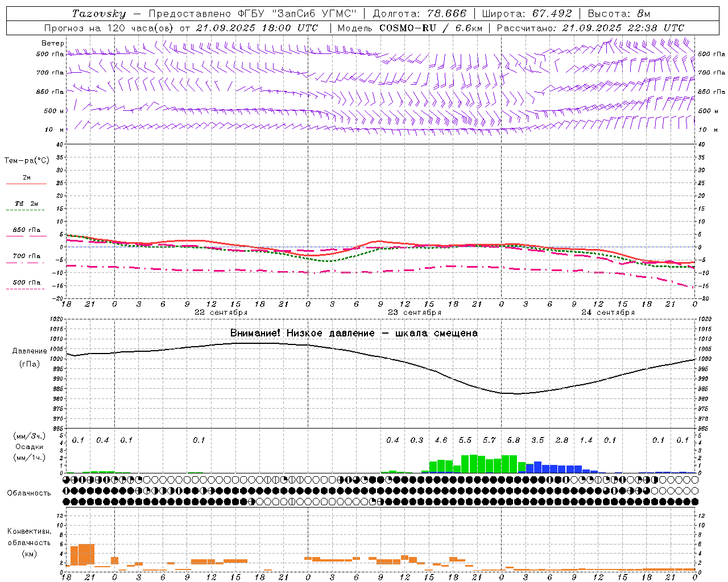Click the "3.5" precipitation amount value
The width and height of the screenshot is (728, 582).
537,440
